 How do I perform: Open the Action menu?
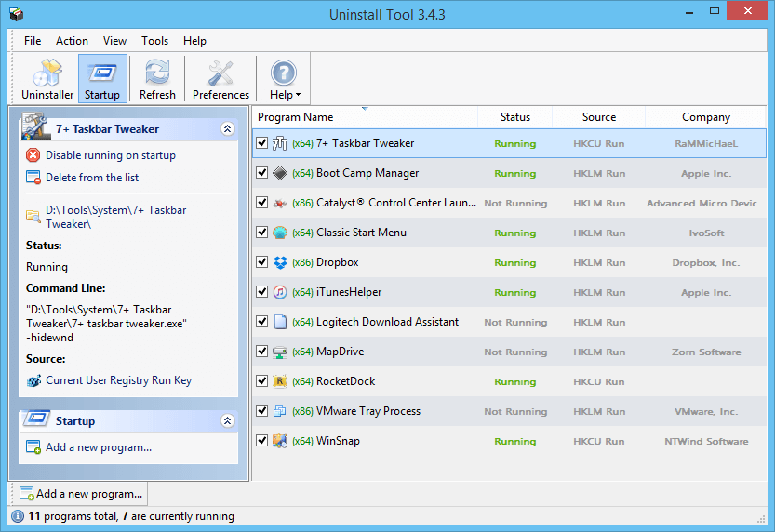pyautogui.click(x=72, y=41)
